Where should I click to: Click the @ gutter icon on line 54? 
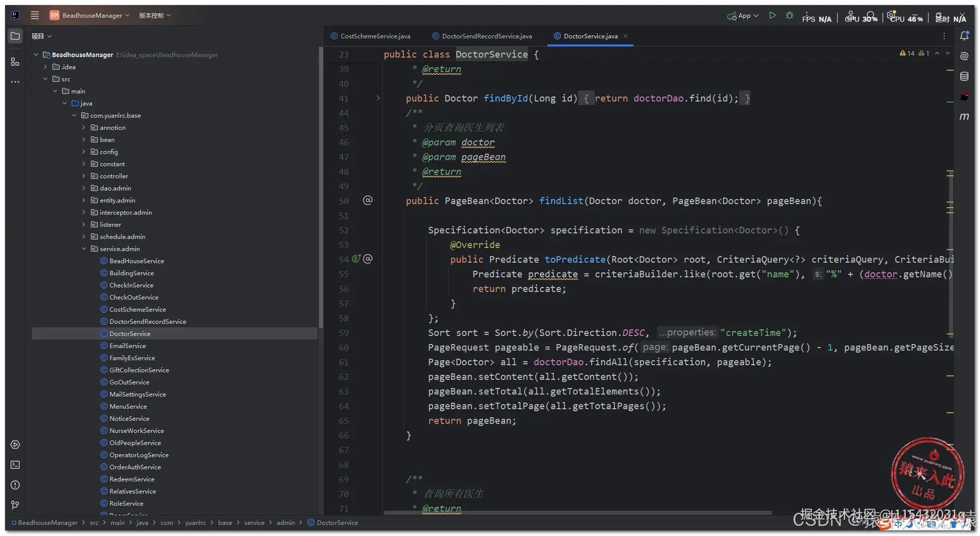[368, 259]
